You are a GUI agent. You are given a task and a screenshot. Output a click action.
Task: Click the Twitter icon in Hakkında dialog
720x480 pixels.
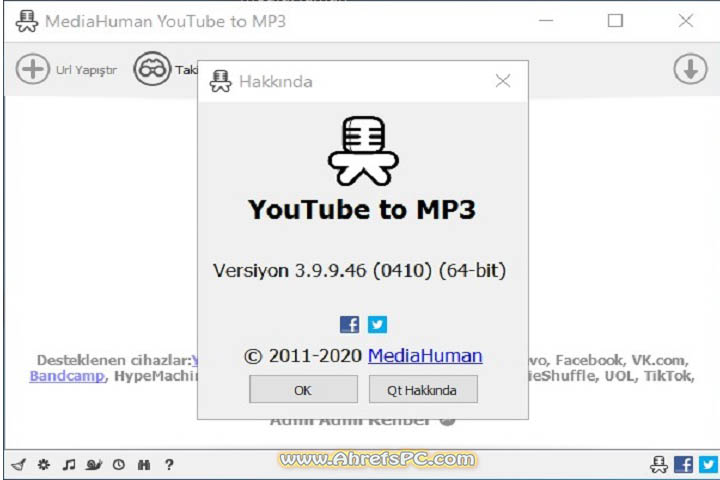click(x=377, y=324)
